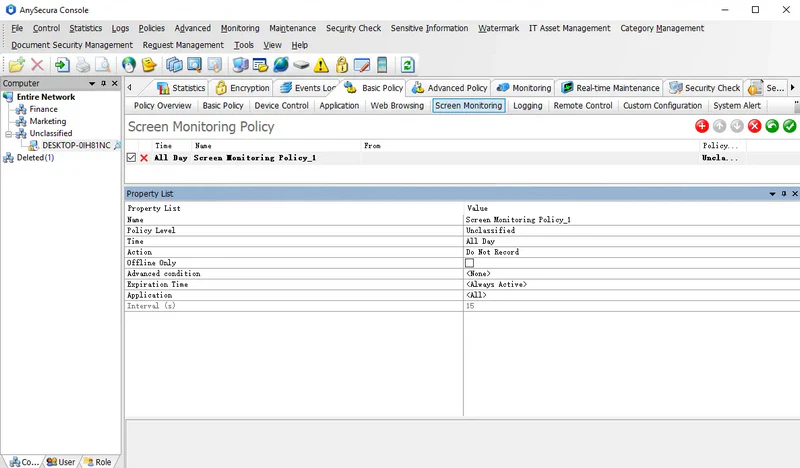Click the window with folder toolbar icon
Image resolution: width=800 pixels, height=468 pixels.
[x=260, y=65]
